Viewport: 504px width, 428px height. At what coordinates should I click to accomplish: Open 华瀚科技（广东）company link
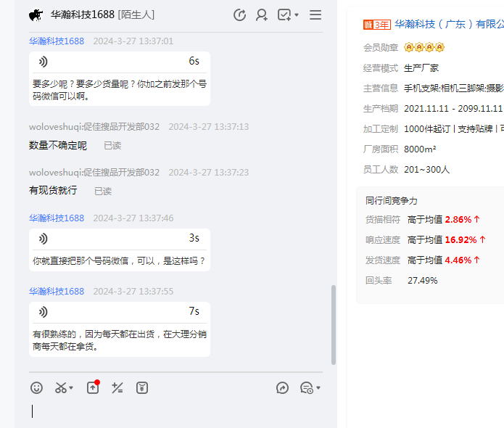pos(449,24)
